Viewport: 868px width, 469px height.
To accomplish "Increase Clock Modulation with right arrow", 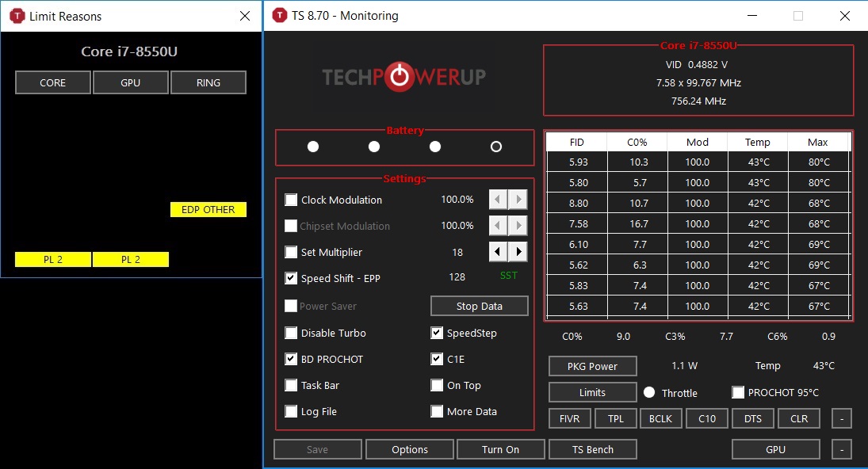I will click(x=518, y=199).
